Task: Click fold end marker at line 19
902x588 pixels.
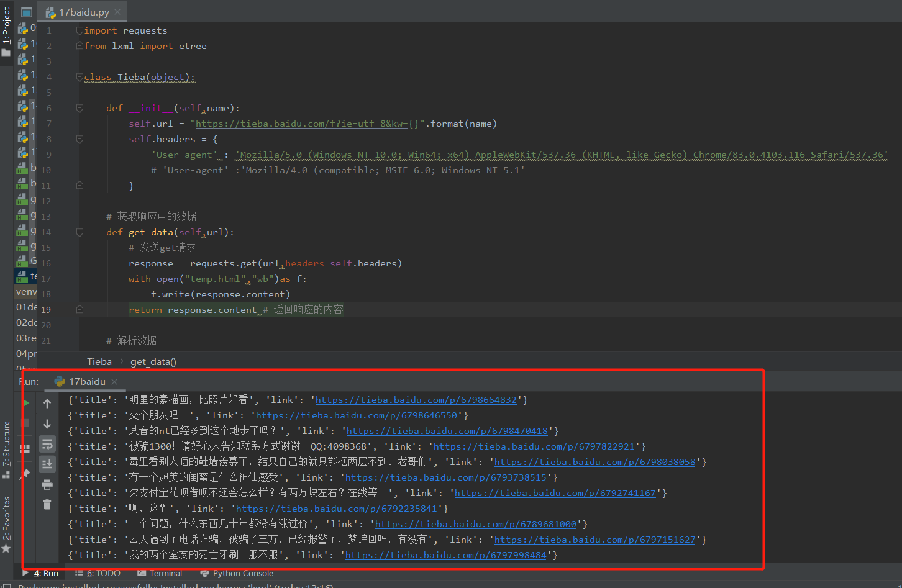Action: pyautogui.click(x=80, y=309)
